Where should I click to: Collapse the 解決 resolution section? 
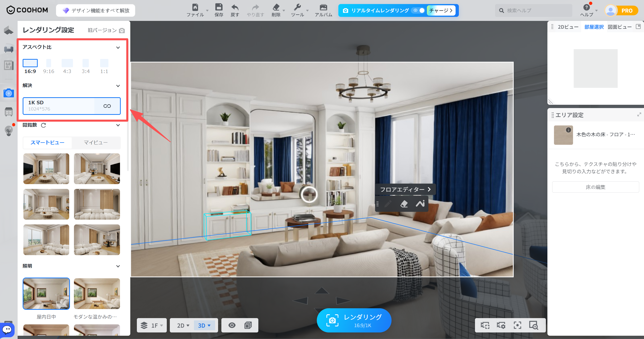(x=118, y=86)
